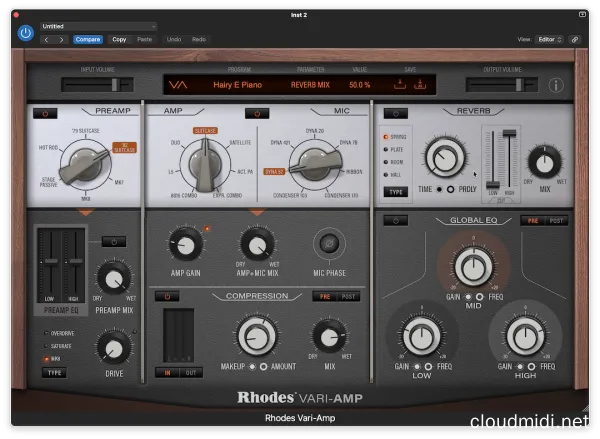Click the link chain icon near Editor
The image size is (600, 439).
pos(575,39)
